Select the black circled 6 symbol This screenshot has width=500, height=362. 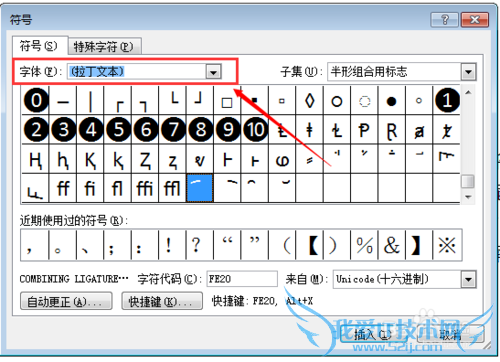[x=145, y=130]
